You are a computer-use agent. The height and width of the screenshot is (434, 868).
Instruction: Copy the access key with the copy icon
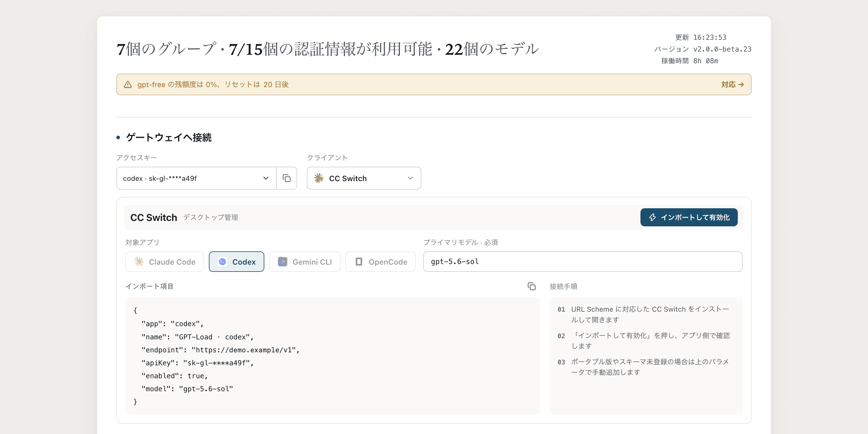(286, 178)
